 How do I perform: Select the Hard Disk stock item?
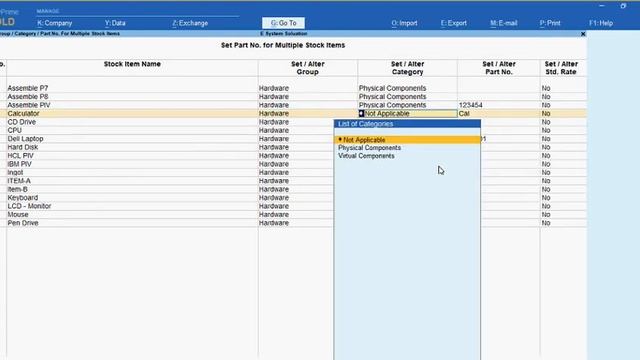pos(22,147)
